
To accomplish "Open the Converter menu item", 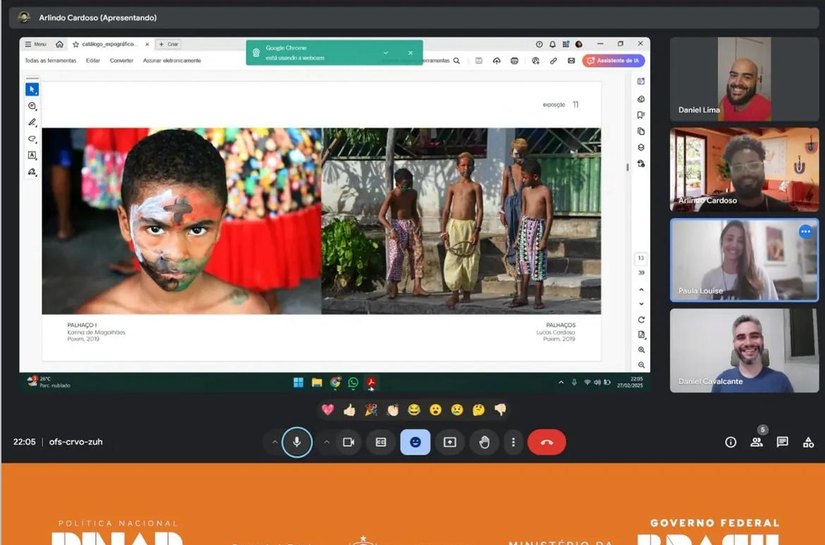I will (122, 60).
